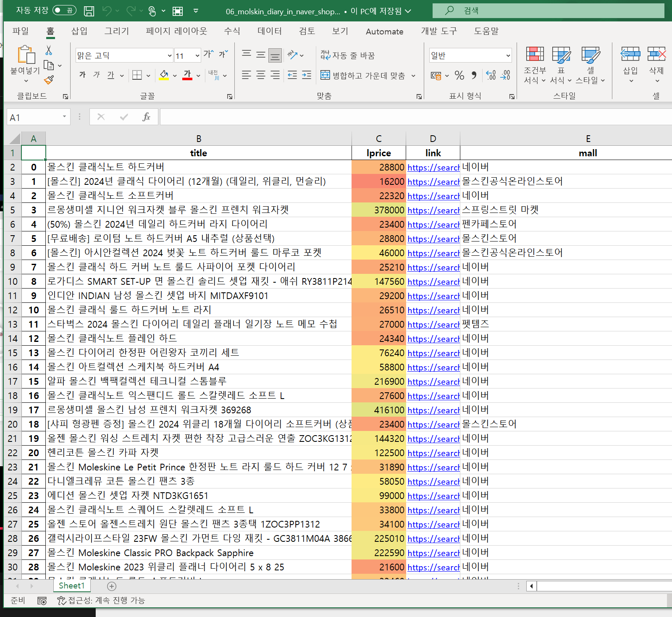Screen dimensions: 672x617
Task: Open 셀 스타일 cell styles
Action: [x=590, y=65]
